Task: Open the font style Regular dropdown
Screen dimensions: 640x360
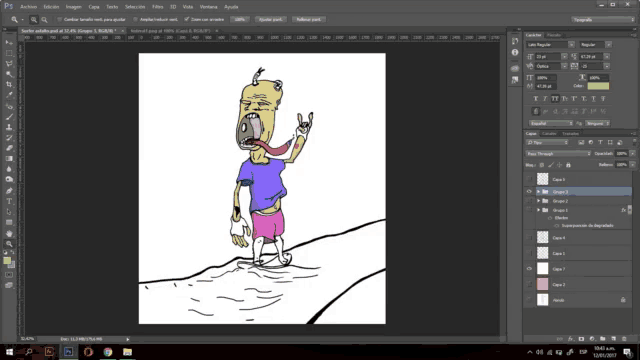Action: pyautogui.click(x=608, y=44)
